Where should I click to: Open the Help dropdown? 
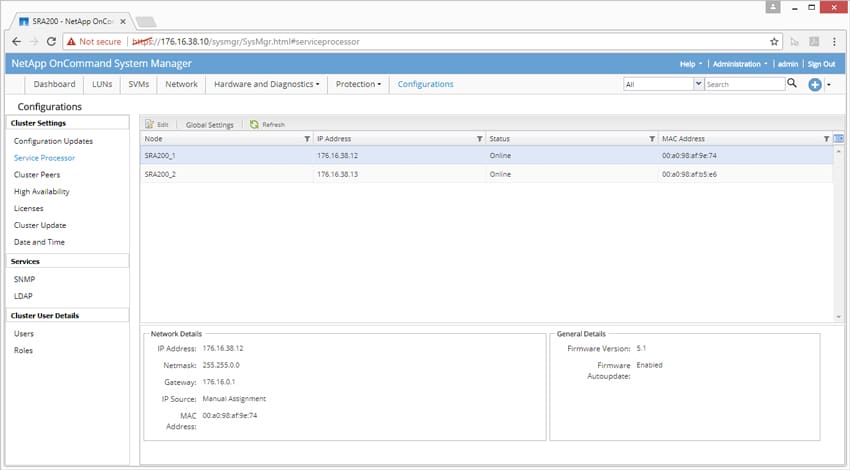[691, 64]
